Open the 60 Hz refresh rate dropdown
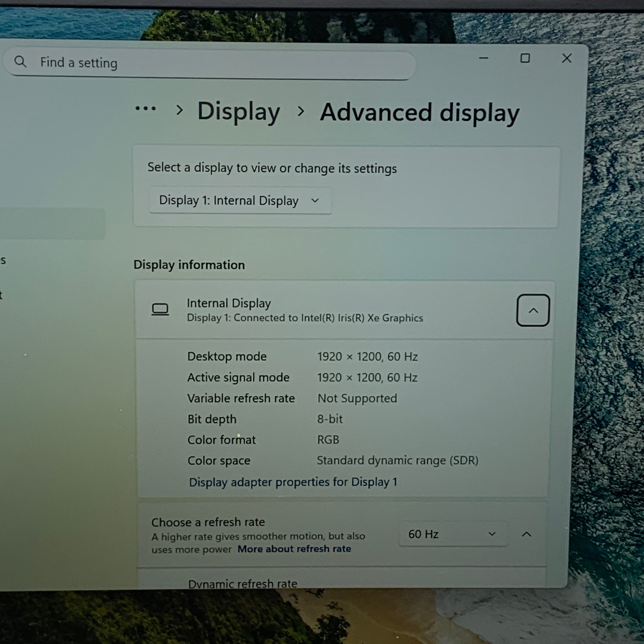The image size is (644, 644). point(452,534)
